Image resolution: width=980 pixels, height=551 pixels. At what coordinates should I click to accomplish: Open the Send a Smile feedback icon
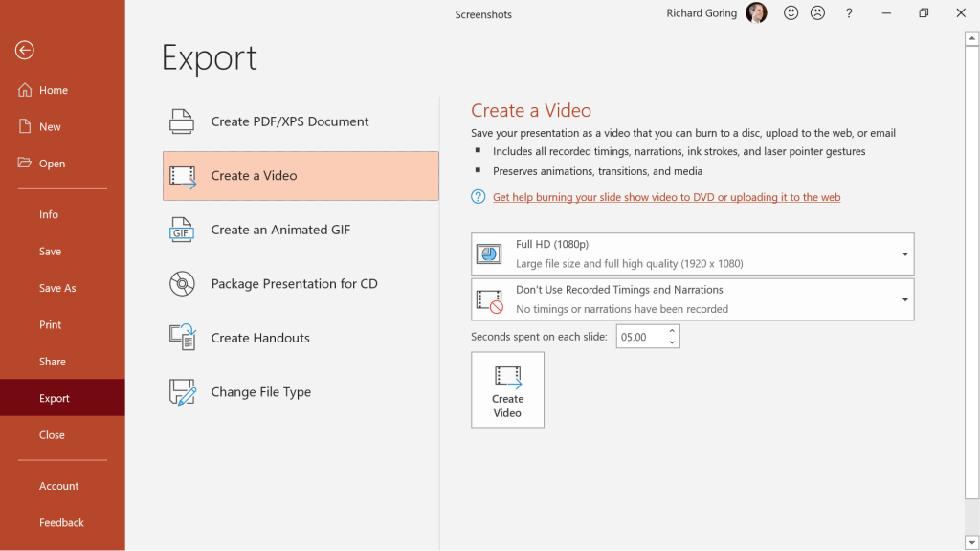[x=791, y=13]
